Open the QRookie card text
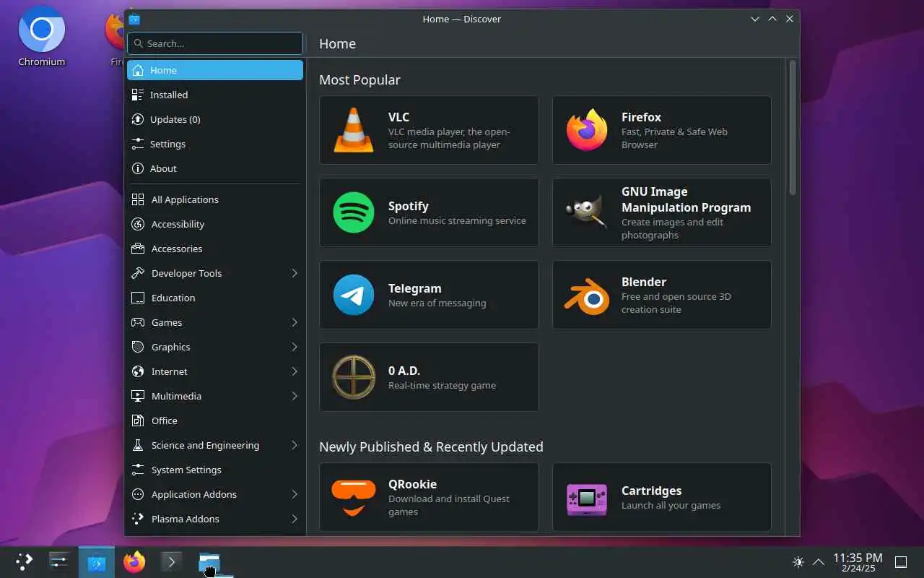 [x=449, y=497]
